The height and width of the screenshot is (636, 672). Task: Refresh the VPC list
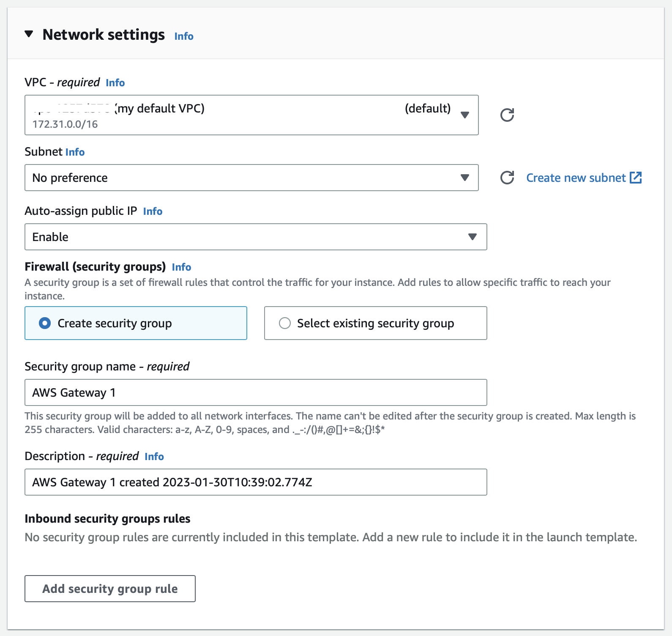pyautogui.click(x=507, y=115)
